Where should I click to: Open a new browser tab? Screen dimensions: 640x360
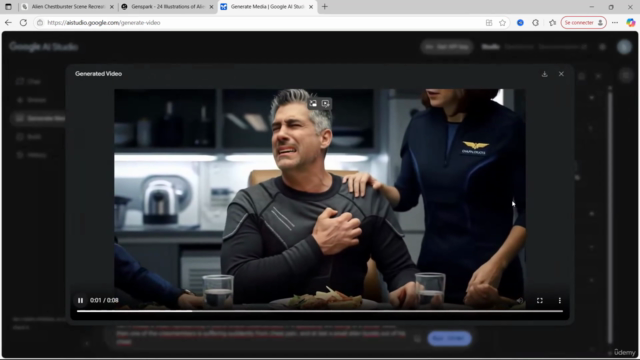click(324, 7)
